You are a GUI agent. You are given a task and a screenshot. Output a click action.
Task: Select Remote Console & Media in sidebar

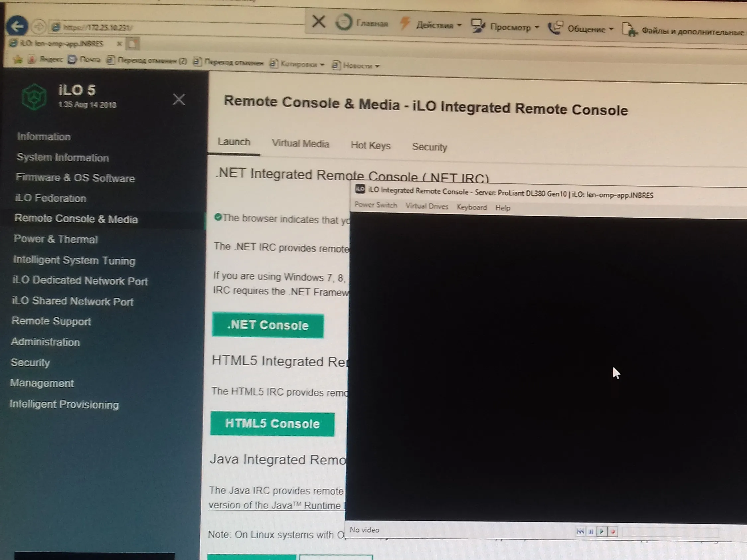click(76, 219)
